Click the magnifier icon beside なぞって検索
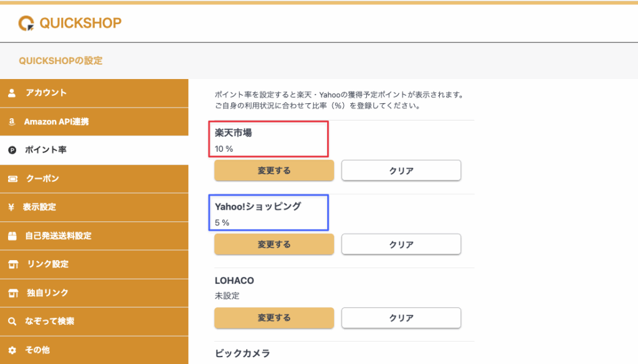Viewport: 638px width, 364px height. tap(12, 322)
